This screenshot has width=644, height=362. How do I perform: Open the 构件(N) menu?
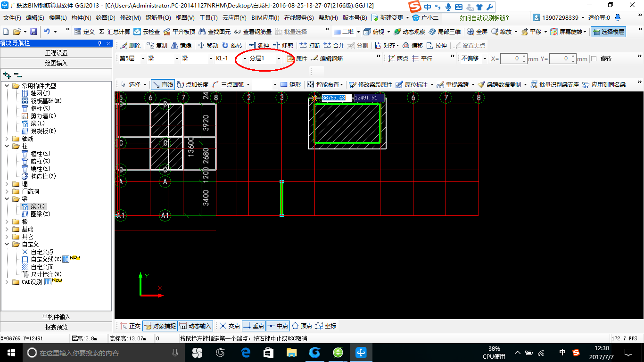click(81, 18)
